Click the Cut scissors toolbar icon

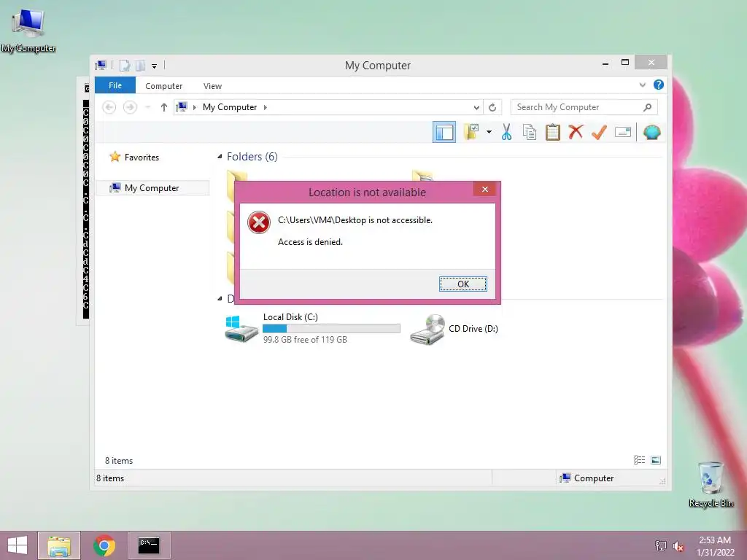coord(506,132)
